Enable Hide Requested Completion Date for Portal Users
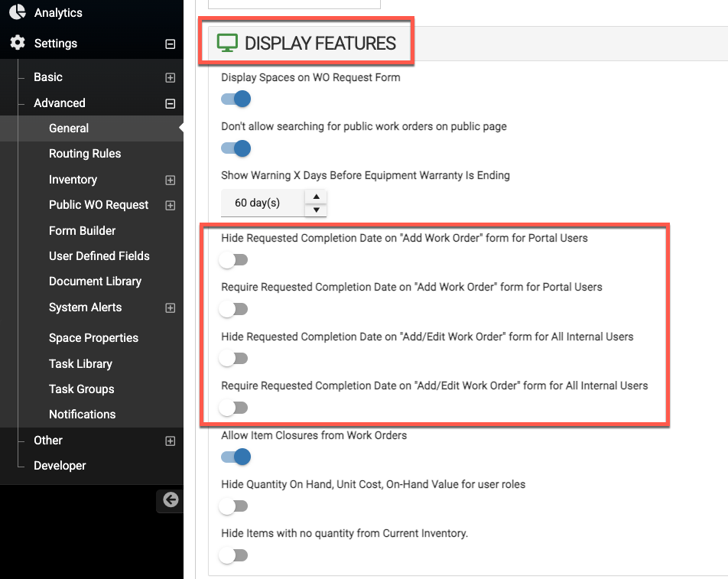The image size is (728, 579). coord(234,260)
